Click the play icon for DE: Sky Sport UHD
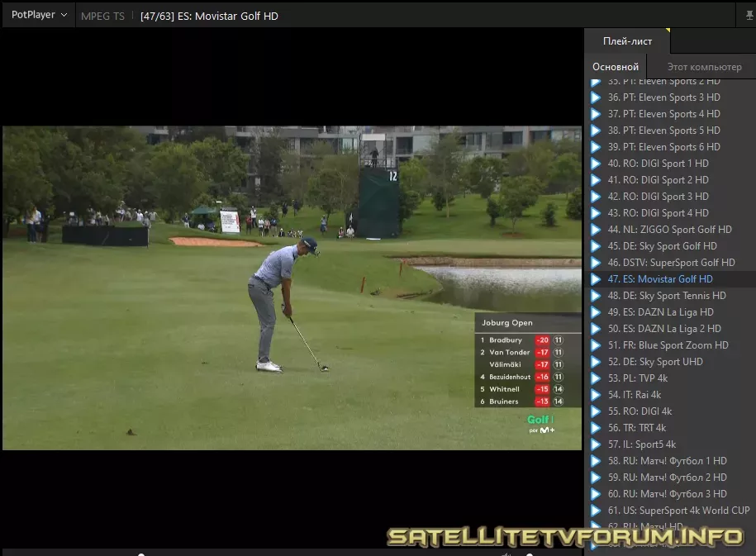 [596, 362]
